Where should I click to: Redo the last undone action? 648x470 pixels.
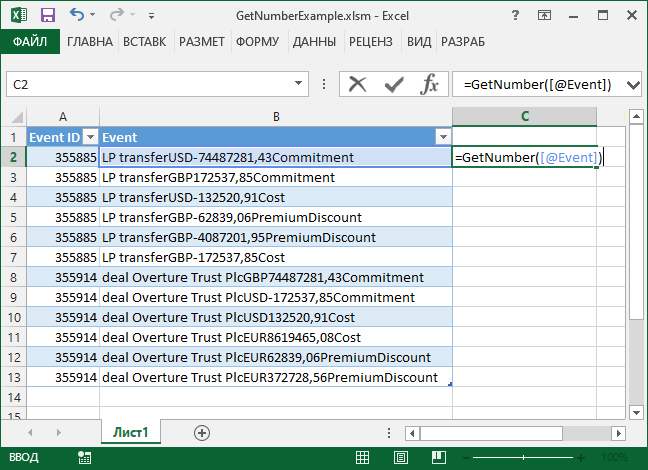pyautogui.click(x=117, y=15)
